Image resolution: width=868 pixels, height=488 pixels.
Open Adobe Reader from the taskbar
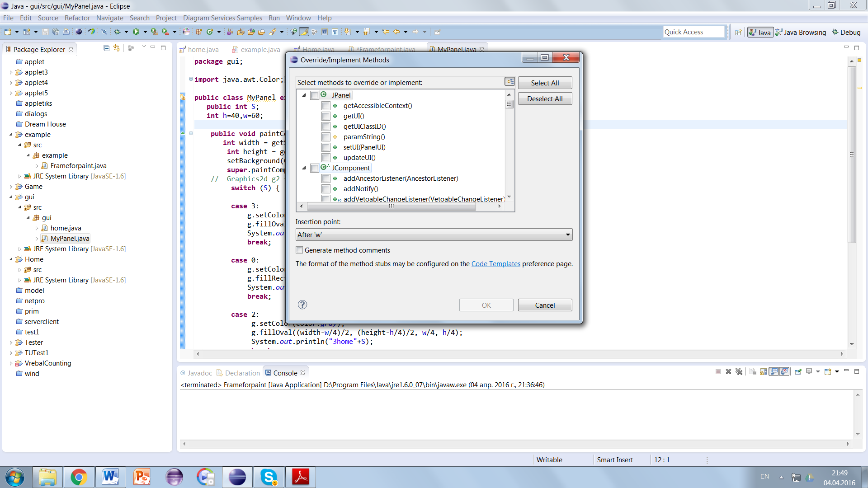(300, 477)
